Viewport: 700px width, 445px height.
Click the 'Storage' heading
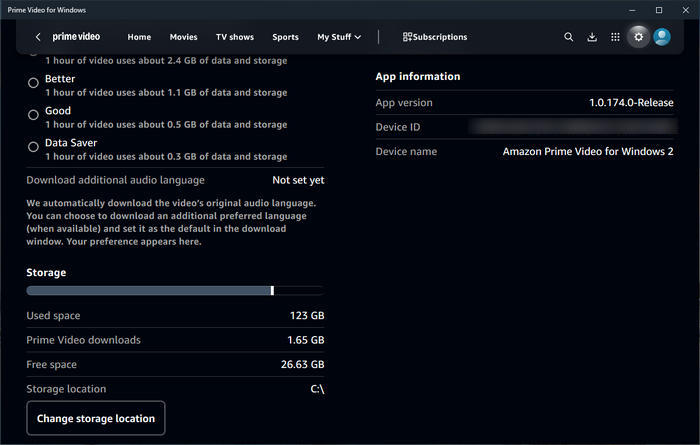click(46, 272)
